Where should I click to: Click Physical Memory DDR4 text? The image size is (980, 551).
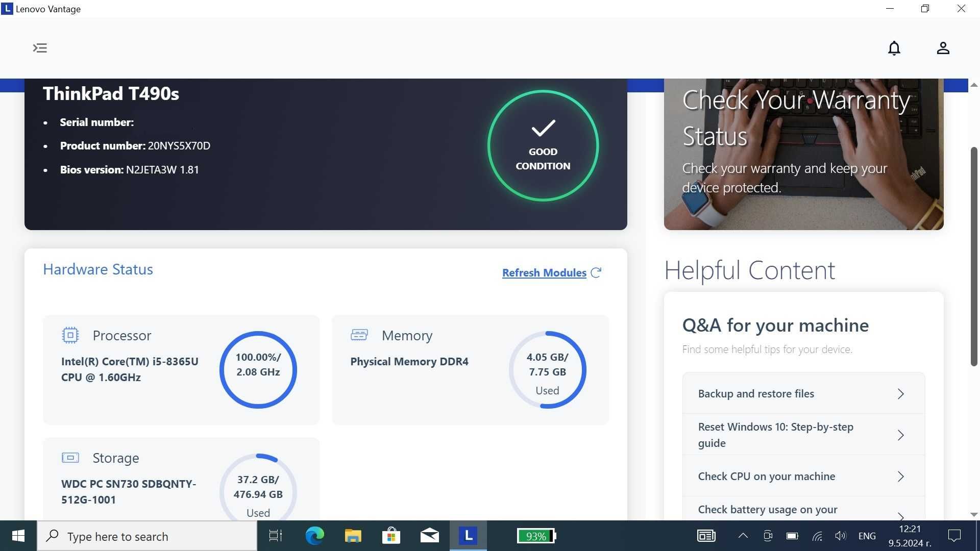(409, 362)
